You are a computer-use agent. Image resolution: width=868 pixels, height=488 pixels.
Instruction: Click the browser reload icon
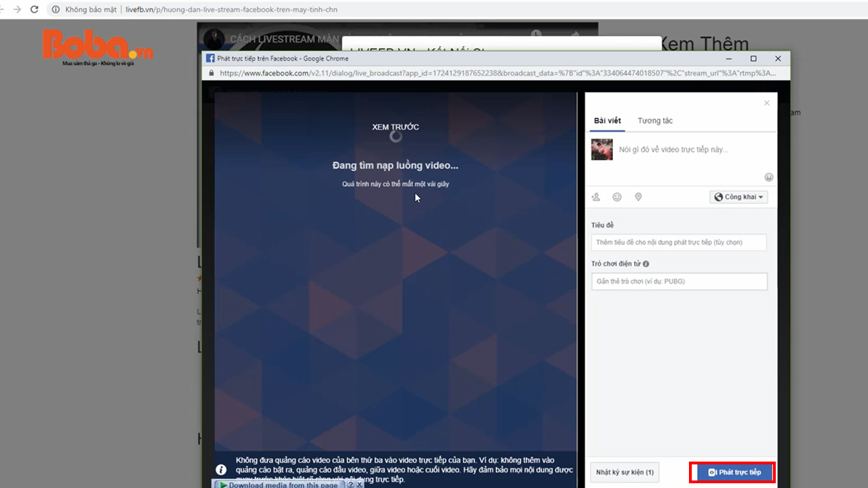33,9
